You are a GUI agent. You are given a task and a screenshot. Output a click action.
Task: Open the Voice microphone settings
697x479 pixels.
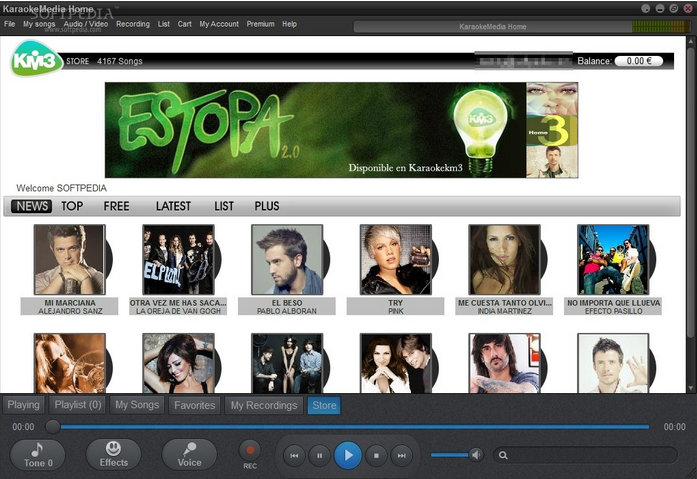189,455
